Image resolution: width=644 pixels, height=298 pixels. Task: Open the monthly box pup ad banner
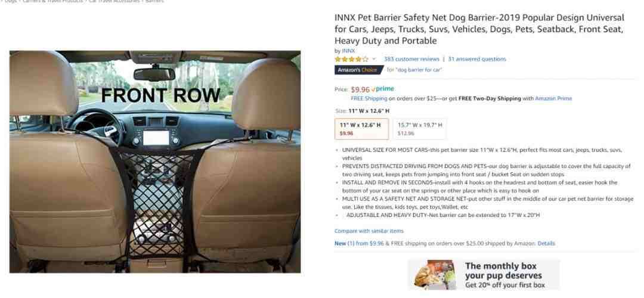click(x=484, y=275)
